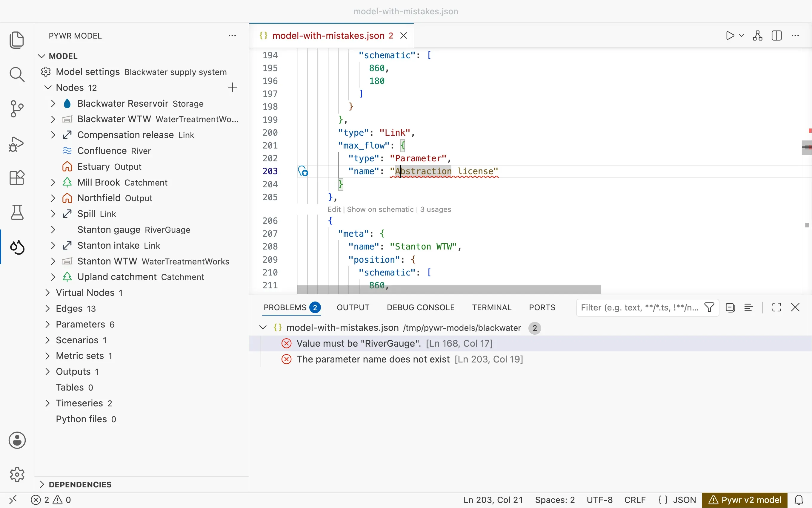Click the Edit code lens link
Image resolution: width=812 pixels, height=508 pixels.
pos(334,209)
